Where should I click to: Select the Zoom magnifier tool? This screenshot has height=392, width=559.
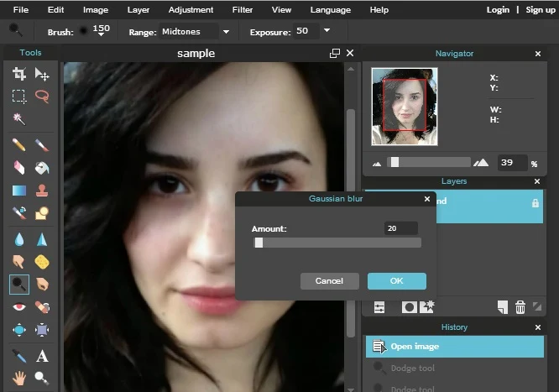(42, 378)
